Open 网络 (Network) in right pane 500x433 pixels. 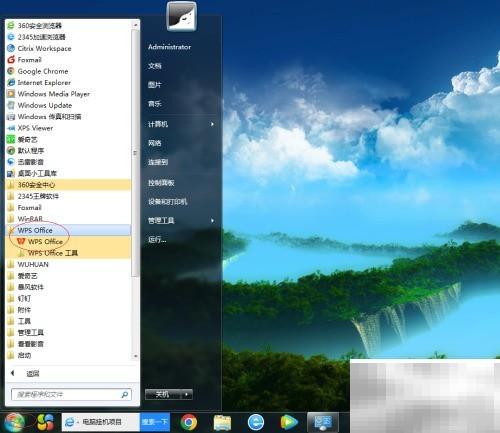tap(155, 143)
